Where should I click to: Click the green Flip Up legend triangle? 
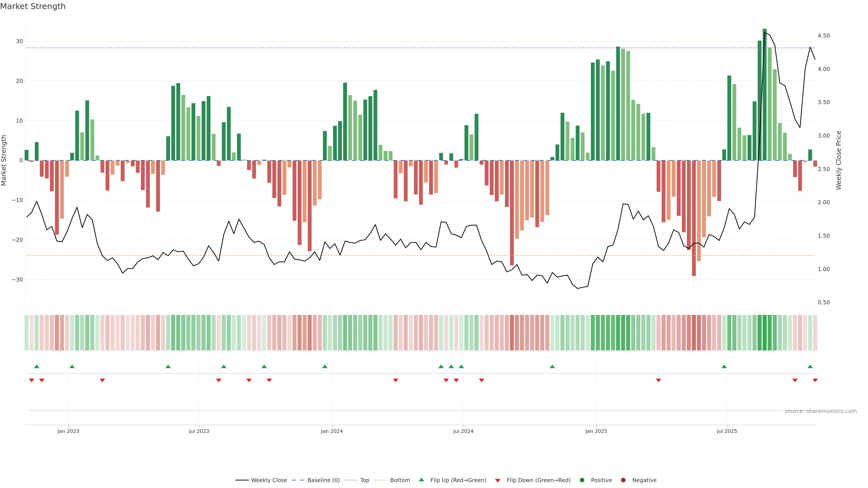[421, 480]
